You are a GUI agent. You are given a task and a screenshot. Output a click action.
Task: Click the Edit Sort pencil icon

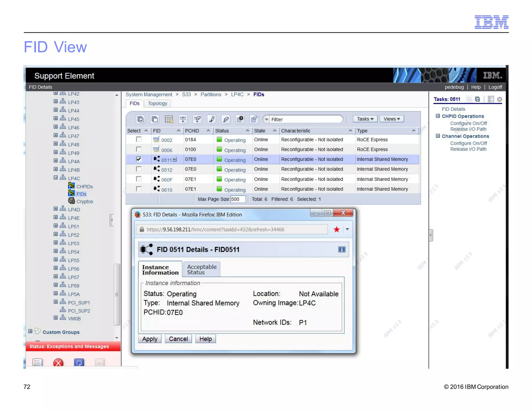[211, 119]
